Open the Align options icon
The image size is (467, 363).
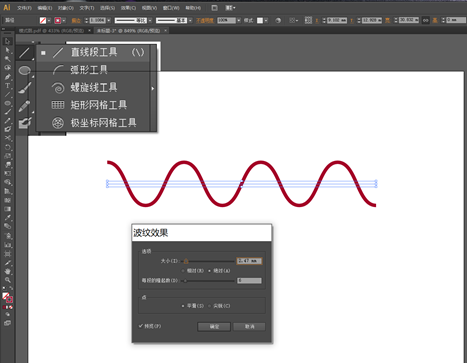pos(292,21)
